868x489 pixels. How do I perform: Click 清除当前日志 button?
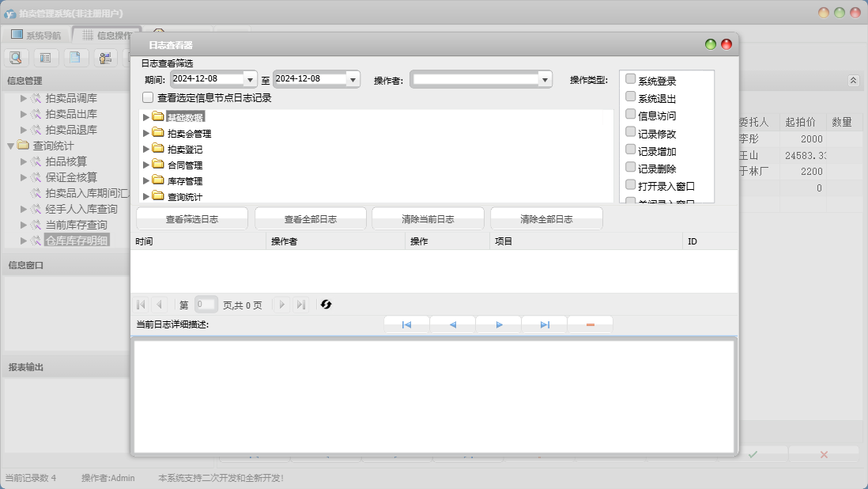tap(428, 218)
